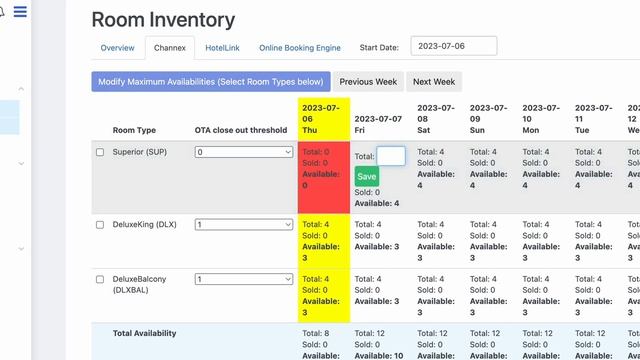
Task: Tick the Superior (SUP) checkbox
Action: point(100,152)
